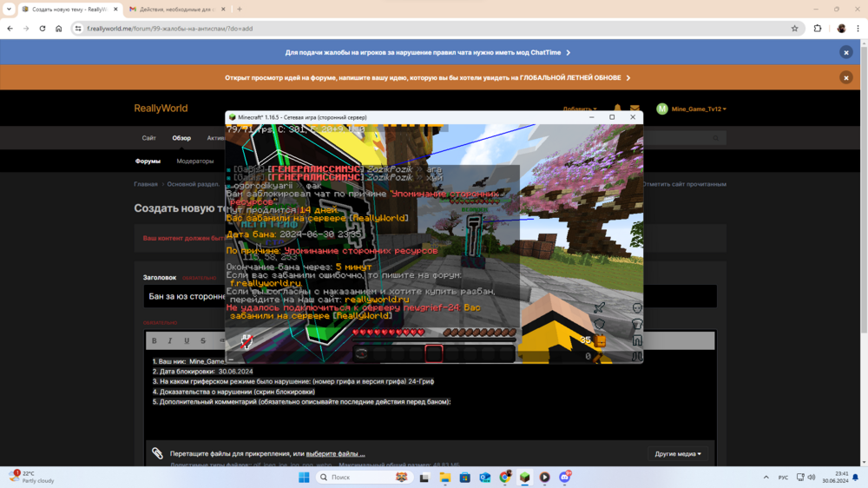Click into the Заголовок title field
Image resolution: width=868 pixels, height=488 pixels.
coord(431,296)
